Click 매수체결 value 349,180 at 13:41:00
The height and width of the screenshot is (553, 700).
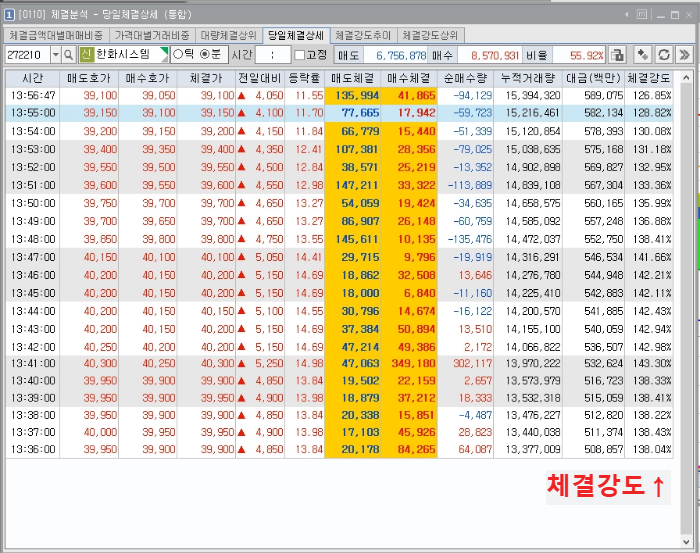point(413,363)
